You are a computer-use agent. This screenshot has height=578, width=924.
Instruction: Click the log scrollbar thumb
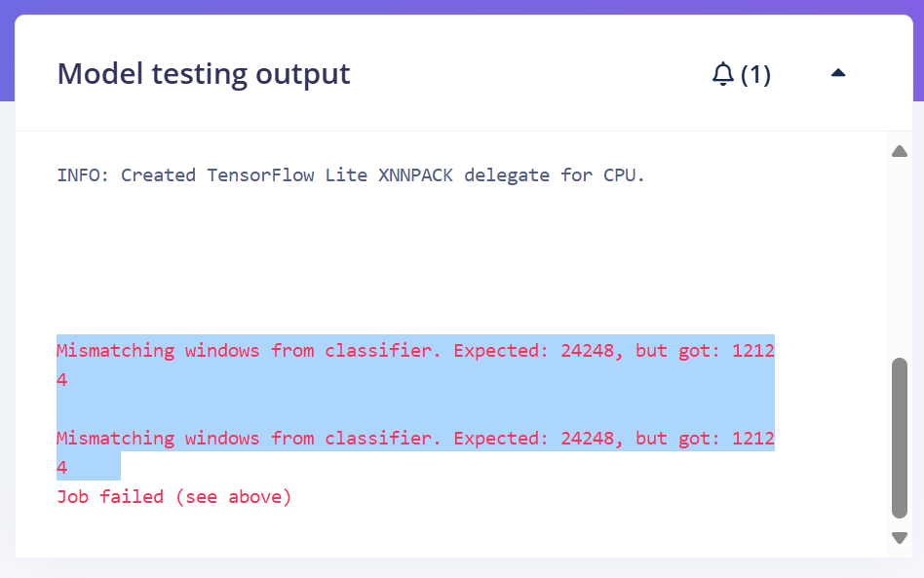click(900, 438)
